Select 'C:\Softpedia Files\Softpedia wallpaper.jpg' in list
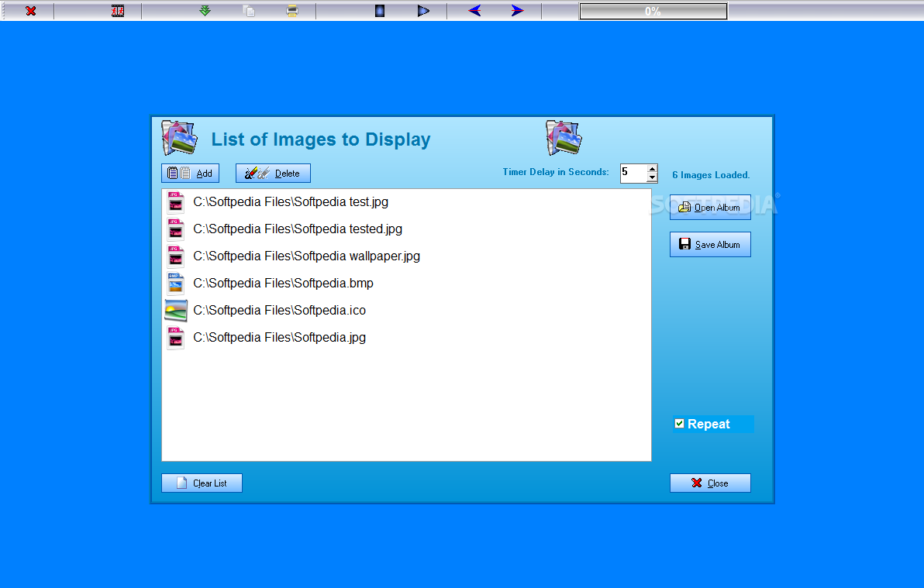 [306, 256]
